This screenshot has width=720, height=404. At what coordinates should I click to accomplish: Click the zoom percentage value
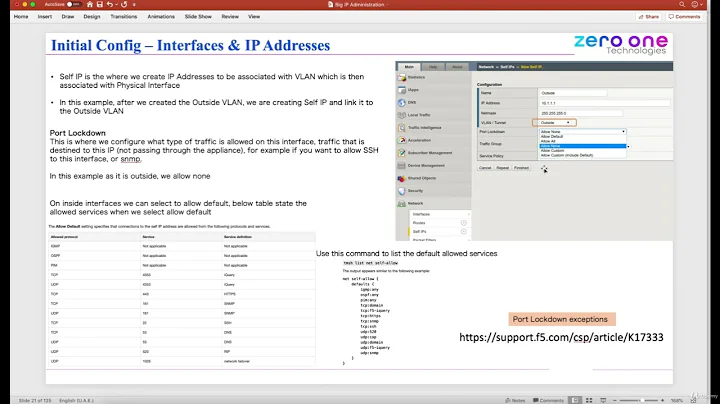point(677,400)
